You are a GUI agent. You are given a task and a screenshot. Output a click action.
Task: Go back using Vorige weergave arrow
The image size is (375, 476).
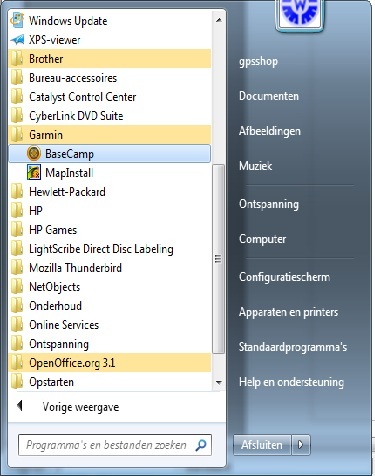coord(20,406)
